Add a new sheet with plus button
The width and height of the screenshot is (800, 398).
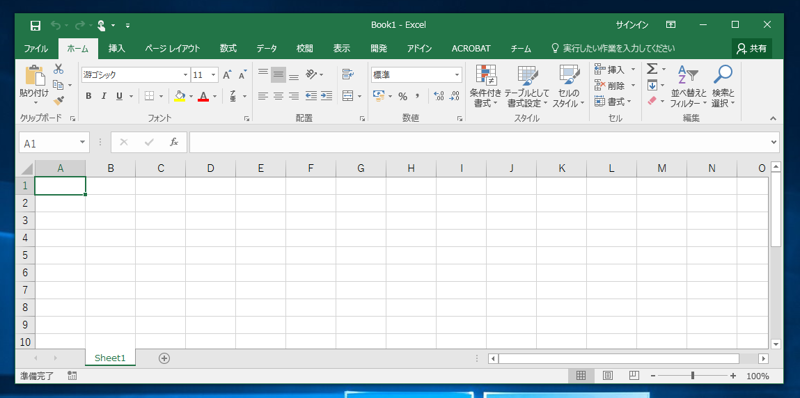click(x=164, y=358)
